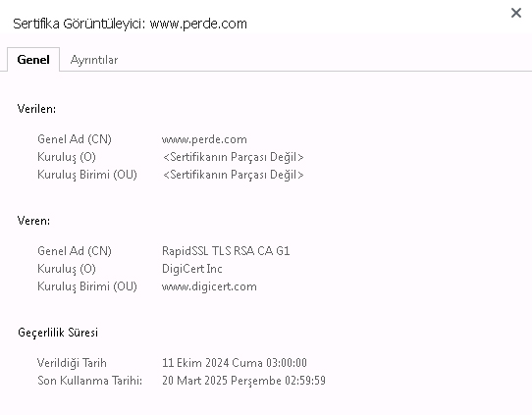Click the 'Genel Ad (CN)' label under Verilen
The width and height of the screenshot is (532, 415).
coord(75,139)
